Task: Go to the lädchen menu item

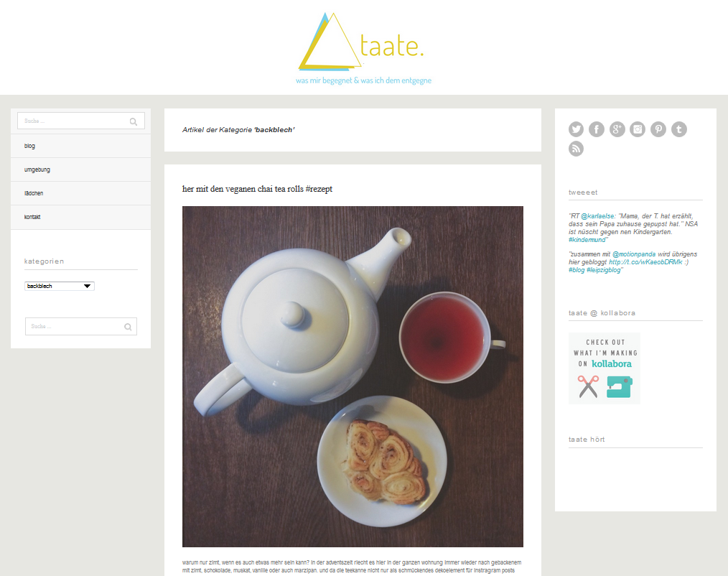Action: (x=81, y=193)
